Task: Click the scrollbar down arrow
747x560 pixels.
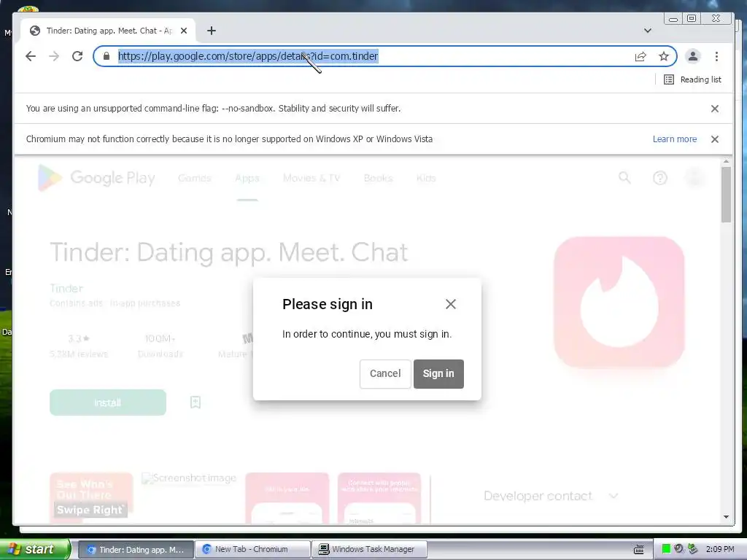Action: (726, 517)
